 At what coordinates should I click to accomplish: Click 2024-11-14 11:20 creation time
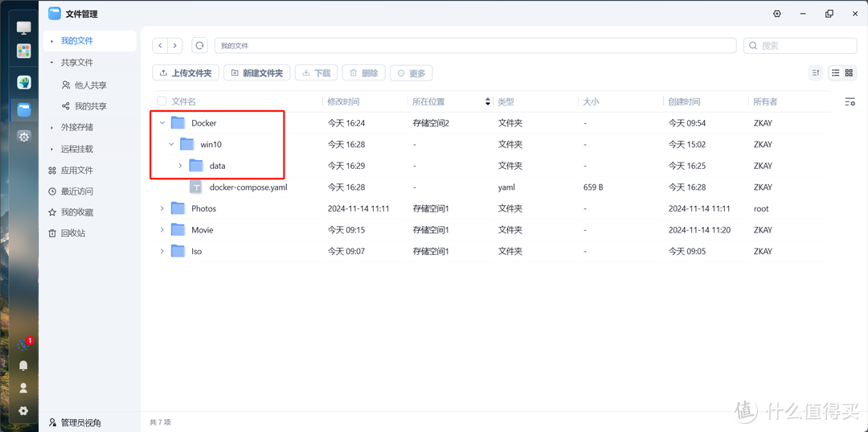699,230
